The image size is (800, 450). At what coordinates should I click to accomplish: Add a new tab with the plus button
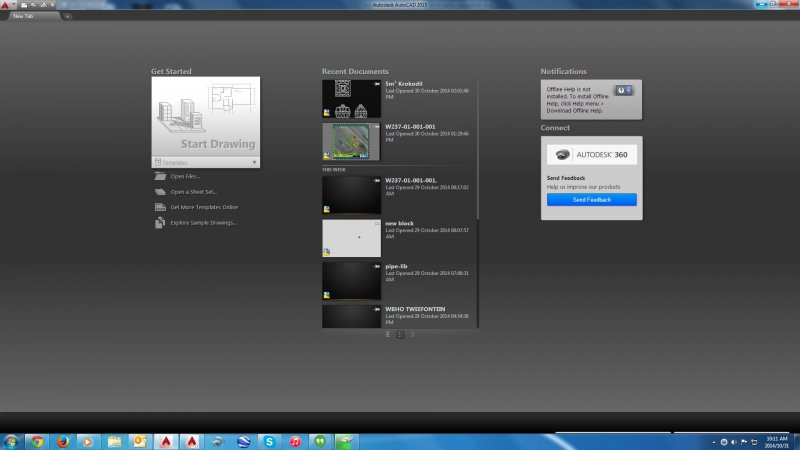[x=67, y=16]
